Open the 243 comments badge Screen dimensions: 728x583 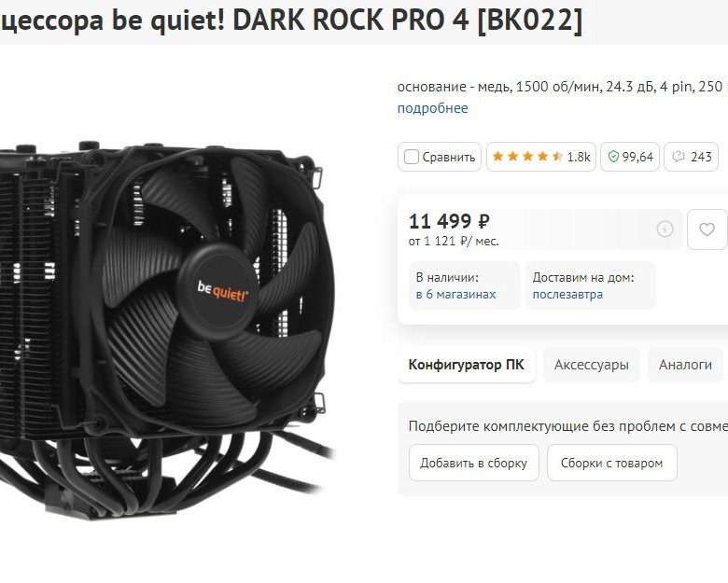(692, 157)
